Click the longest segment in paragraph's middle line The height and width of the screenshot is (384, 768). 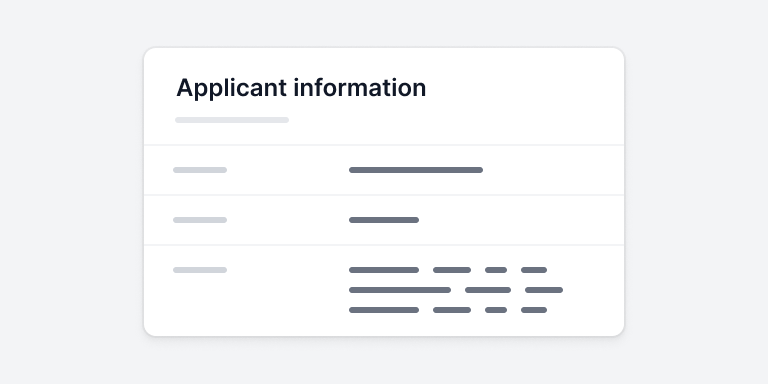pos(400,290)
